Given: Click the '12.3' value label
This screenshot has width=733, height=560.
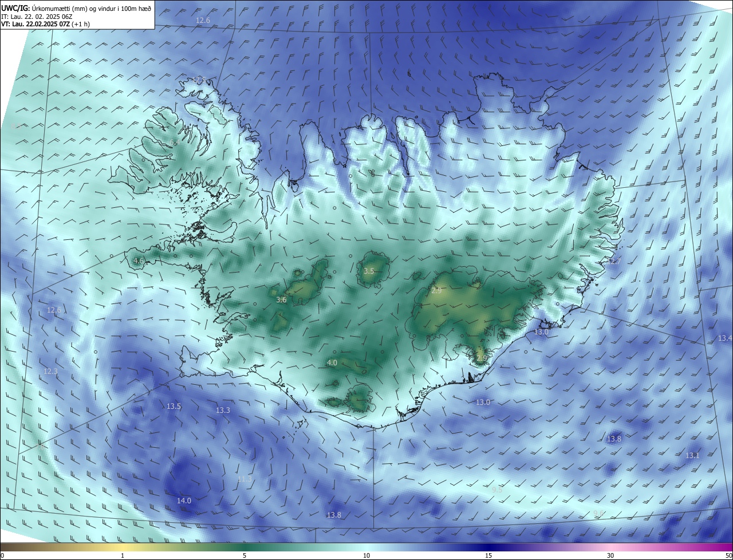Looking at the screenshot, I should click(50, 372).
